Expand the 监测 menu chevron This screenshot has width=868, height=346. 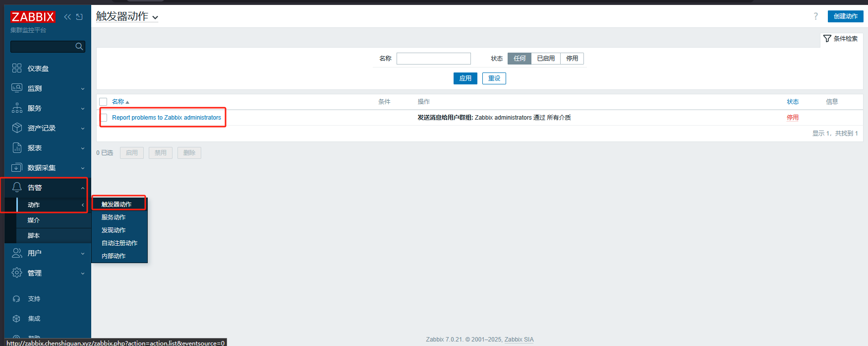pyautogui.click(x=83, y=89)
